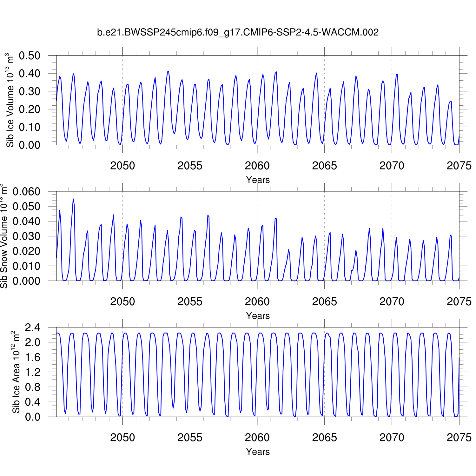Click the 1.2 tick on Ice Area axis
476x476 pixels.
[x=33, y=372]
